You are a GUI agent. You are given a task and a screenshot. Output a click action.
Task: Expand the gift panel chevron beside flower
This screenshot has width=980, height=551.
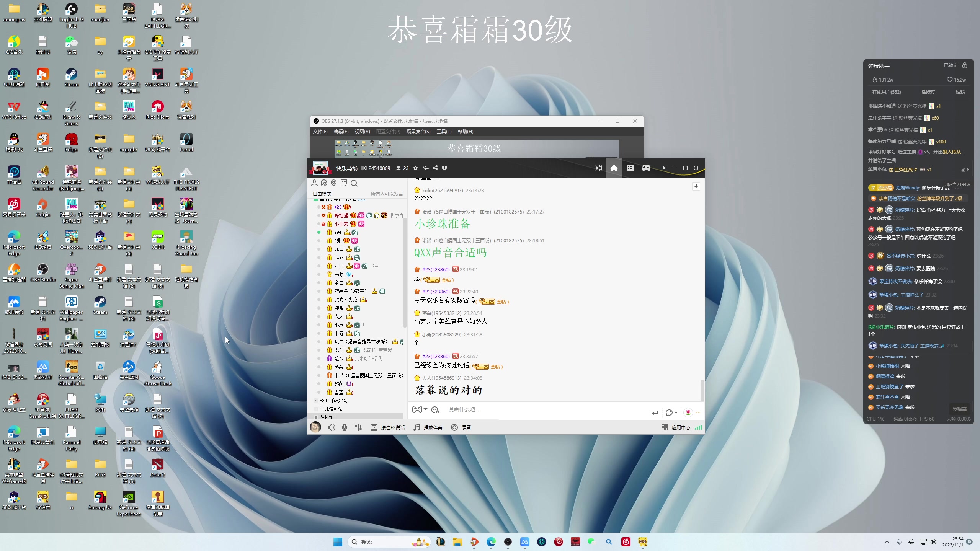698,412
